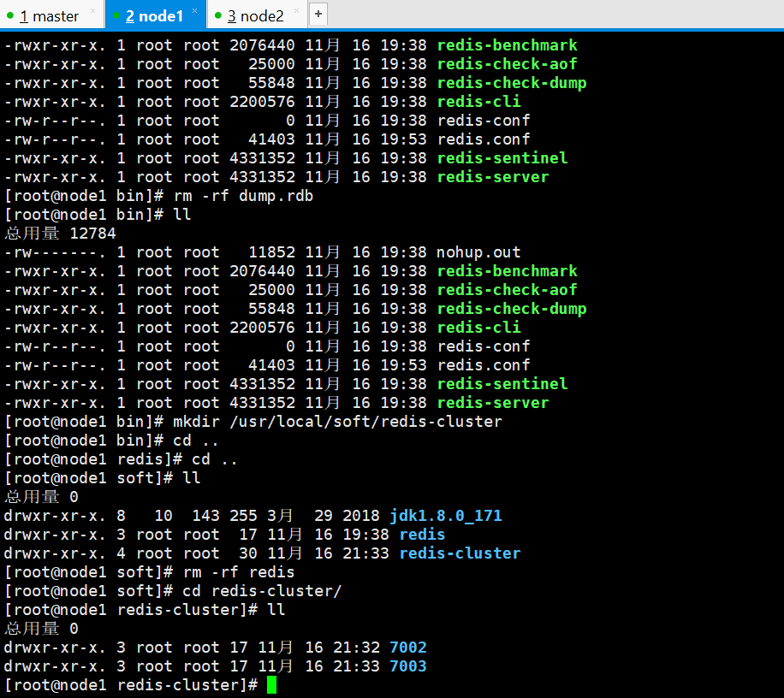Click the '[root@node1 soft]# ll' command line
The width and height of the screenshot is (784, 698).
[x=103, y=478]
